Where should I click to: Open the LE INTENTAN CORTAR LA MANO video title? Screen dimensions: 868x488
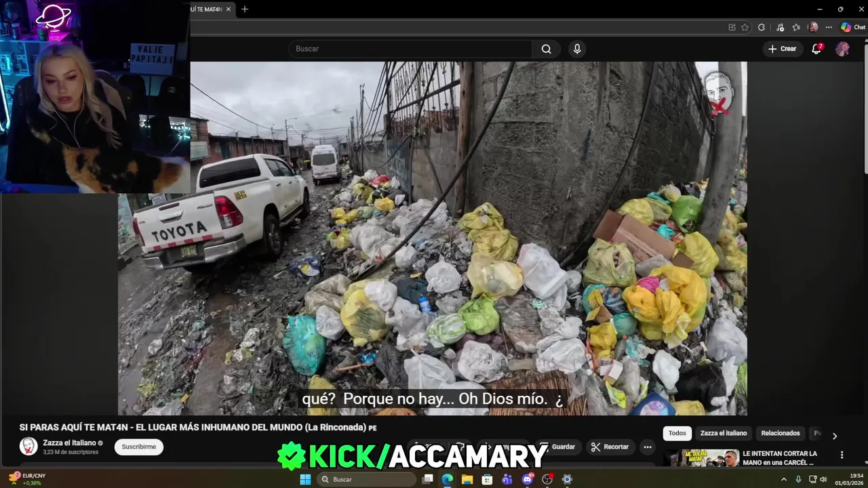pos(779,457)
